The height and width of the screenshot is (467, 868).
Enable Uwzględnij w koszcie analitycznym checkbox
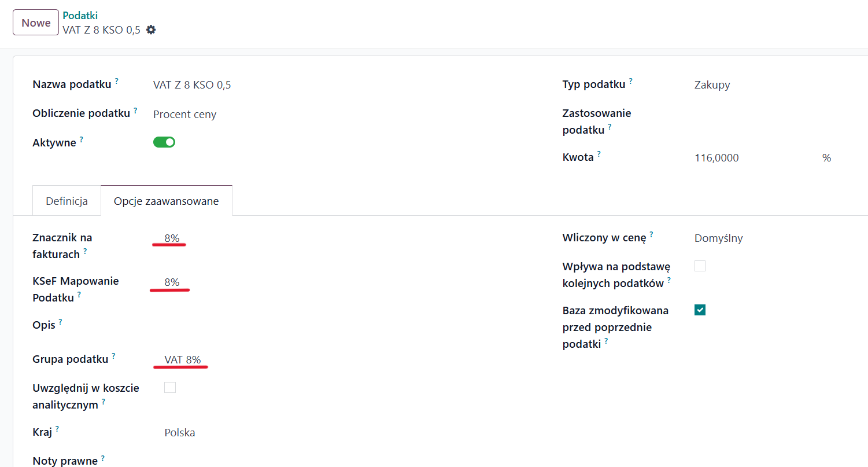point(170,388)
